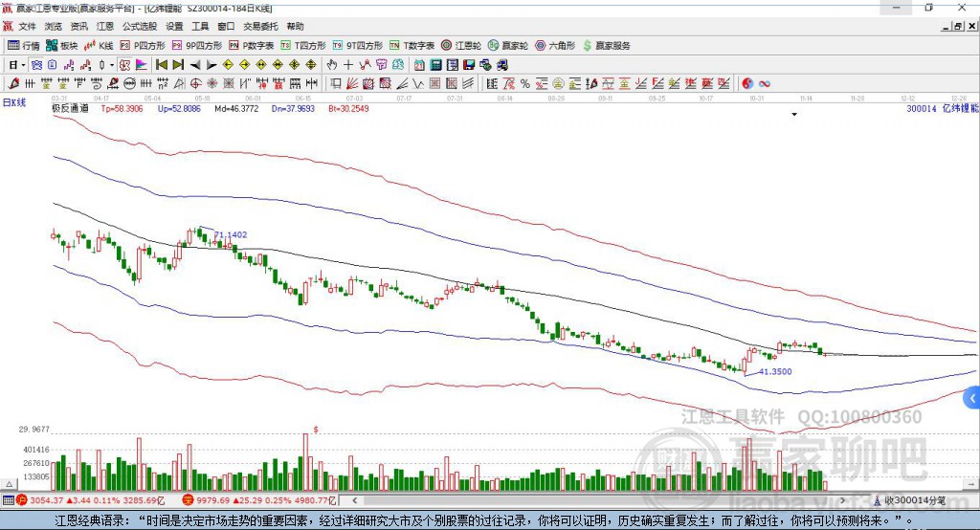
Task: Open the P四方形 square tool
Action: [x=143, y=46]
